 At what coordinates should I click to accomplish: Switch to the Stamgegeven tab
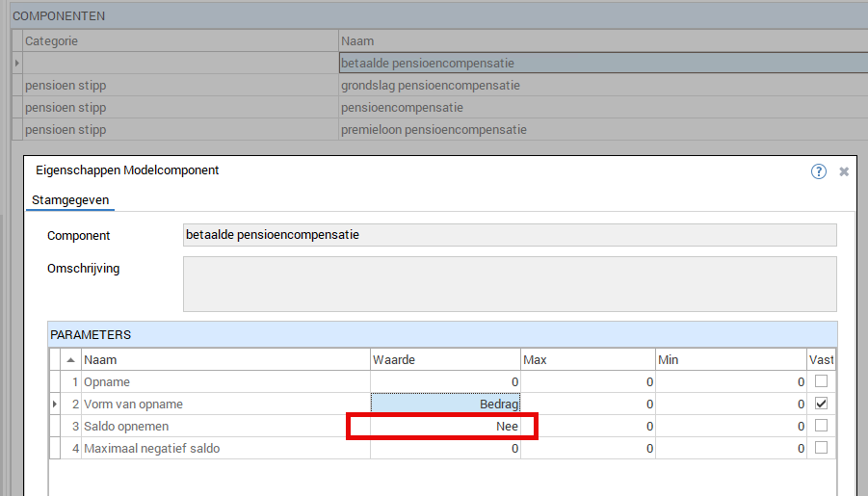click(72, 200)
